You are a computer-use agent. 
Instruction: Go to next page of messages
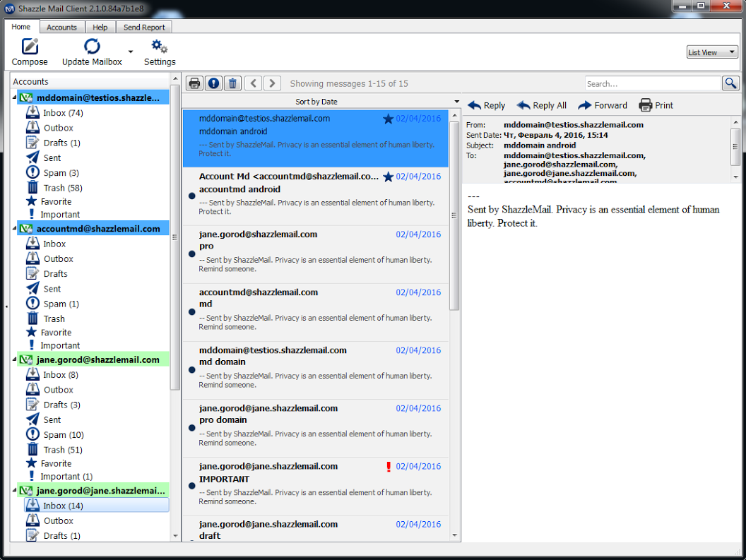click(x=272, y=83)
